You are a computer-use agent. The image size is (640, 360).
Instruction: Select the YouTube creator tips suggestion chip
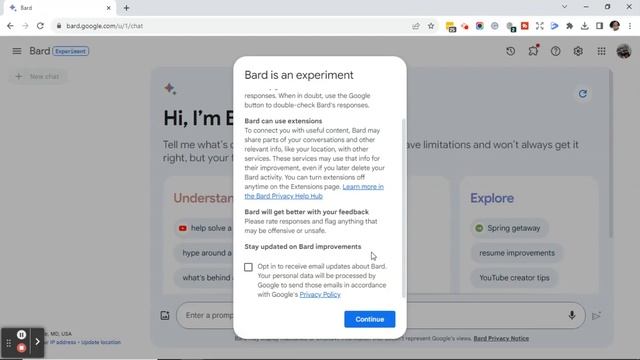click(x=514, y=278)
